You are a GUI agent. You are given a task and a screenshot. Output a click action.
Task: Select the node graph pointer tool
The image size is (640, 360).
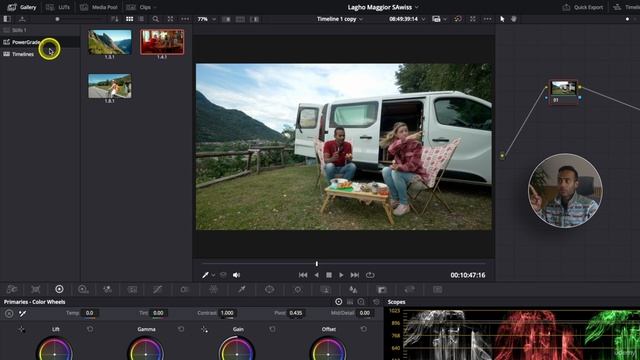click(x=502, y=19)
